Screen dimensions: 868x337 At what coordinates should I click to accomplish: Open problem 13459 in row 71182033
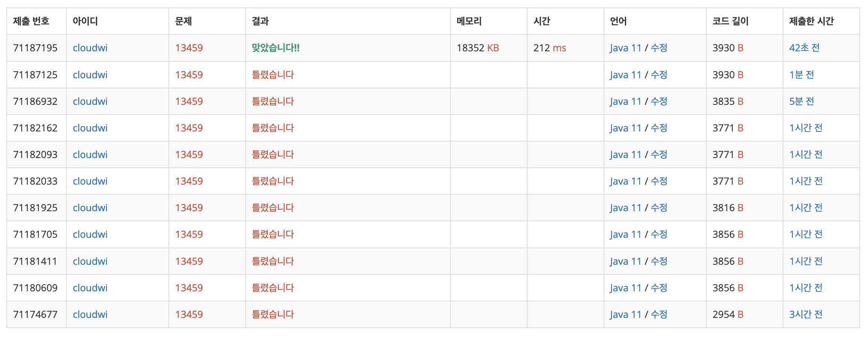coord(189,181)
